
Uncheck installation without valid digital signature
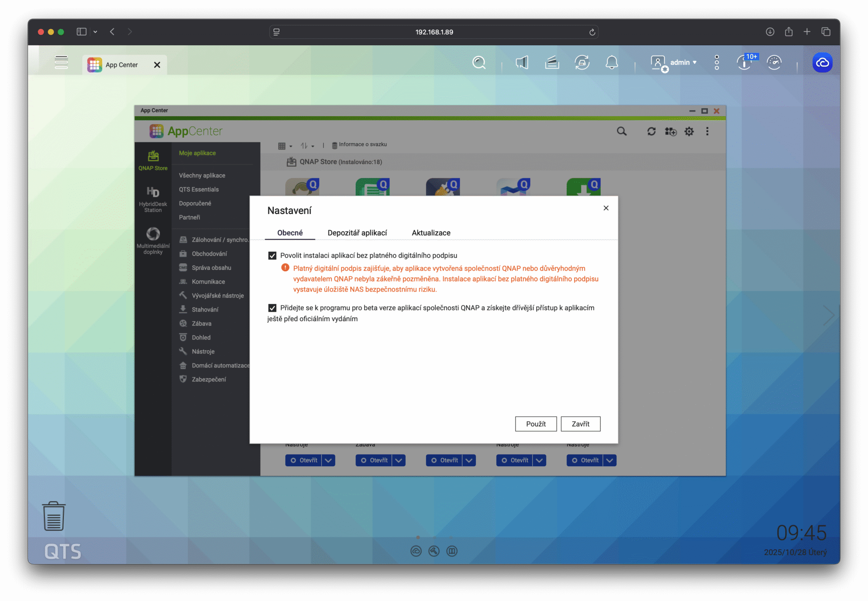tap(273, 255)
